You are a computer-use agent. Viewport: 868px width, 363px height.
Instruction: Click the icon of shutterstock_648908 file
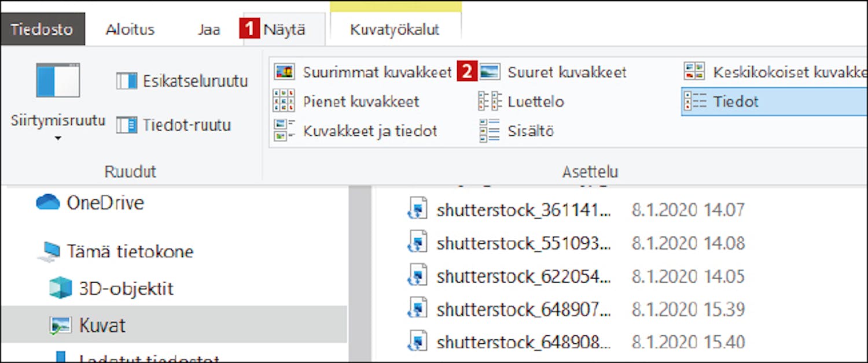[417, 340]
